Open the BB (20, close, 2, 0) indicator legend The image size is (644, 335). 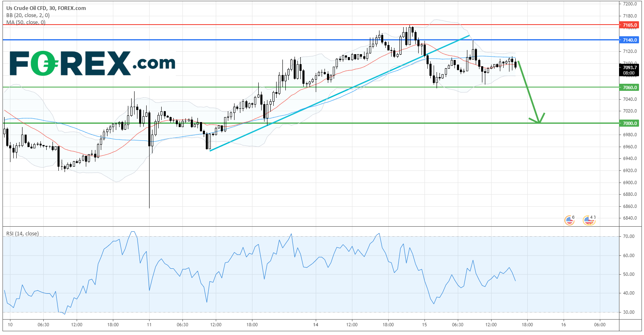(27, 15)
